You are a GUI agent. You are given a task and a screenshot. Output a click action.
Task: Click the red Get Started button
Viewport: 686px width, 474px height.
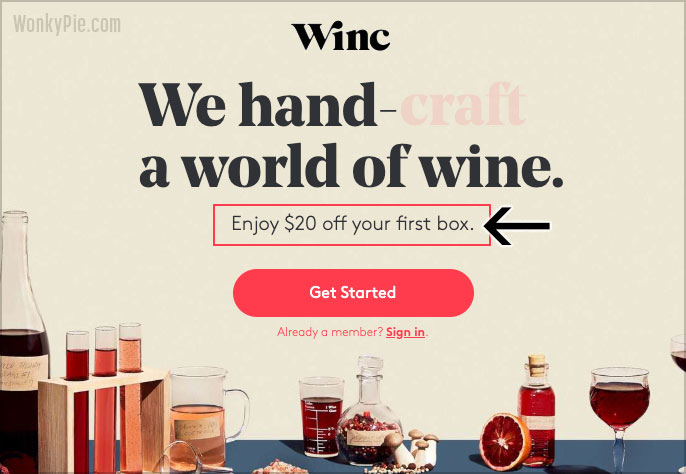tap(353, 292)
